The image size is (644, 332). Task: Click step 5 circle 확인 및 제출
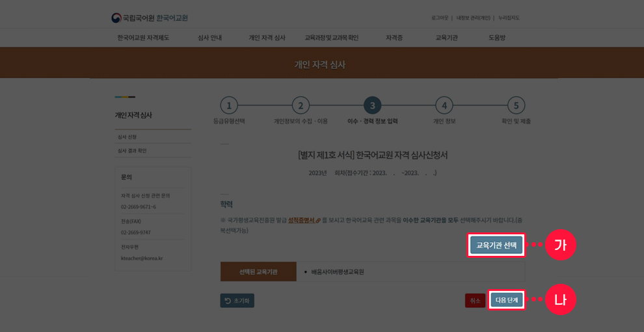(516, 105)
